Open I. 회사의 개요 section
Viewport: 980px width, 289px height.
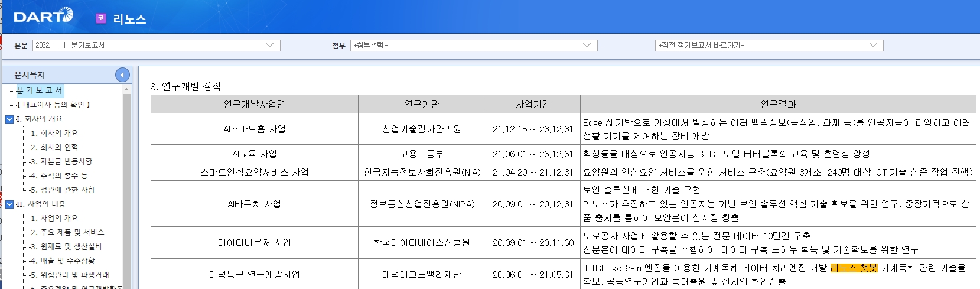pos(39,119)
